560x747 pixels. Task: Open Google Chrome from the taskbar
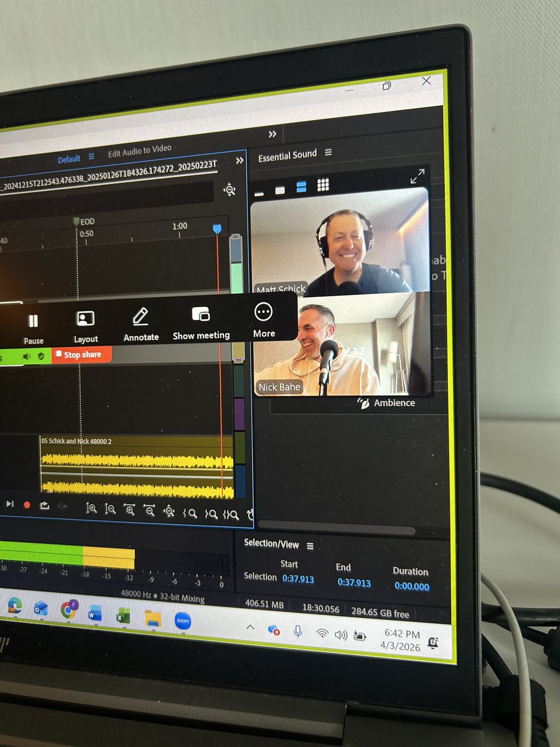(x=69, y=610)
